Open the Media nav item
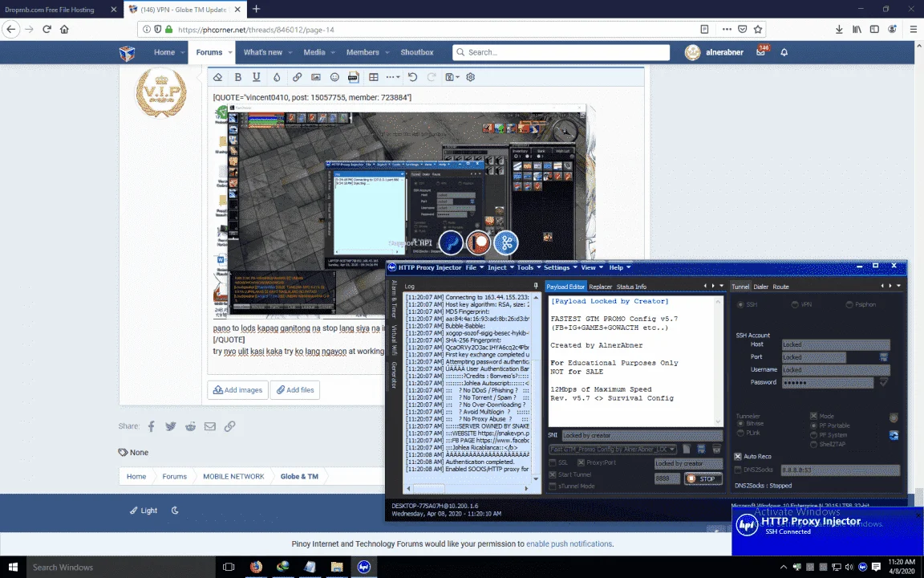The height and width of the screenshot is (578, 924). pyautogui.click(x=314, y=52)
